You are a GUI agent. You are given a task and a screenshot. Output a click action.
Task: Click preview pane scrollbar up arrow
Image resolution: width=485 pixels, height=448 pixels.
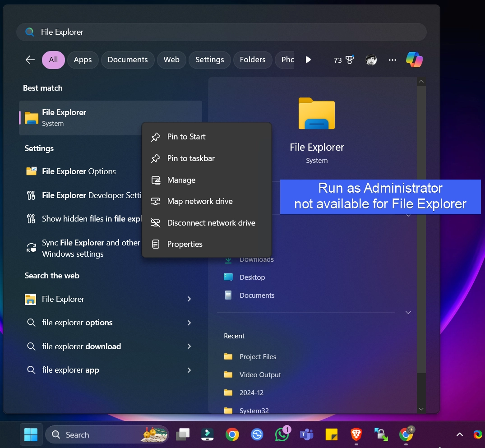tap(421, 81)
